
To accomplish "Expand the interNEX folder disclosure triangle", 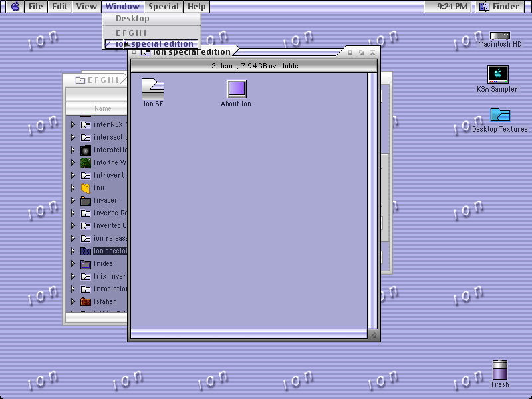I will coord(73,125).
